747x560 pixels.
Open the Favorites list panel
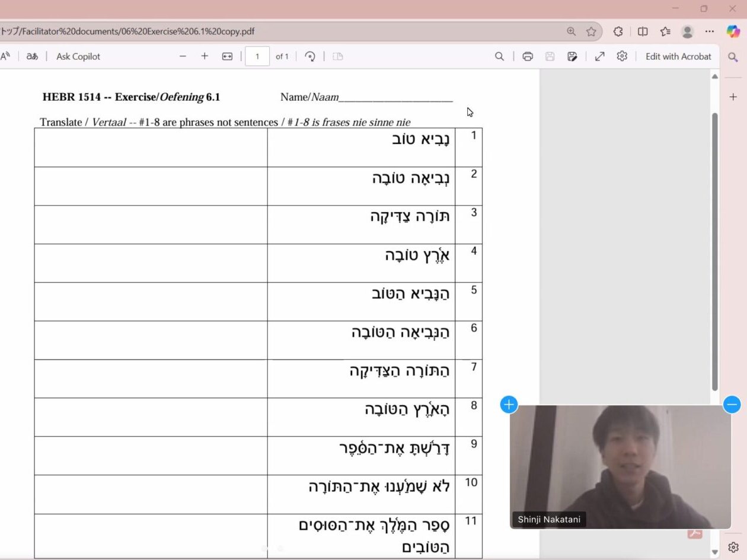[x=665, y=31]
